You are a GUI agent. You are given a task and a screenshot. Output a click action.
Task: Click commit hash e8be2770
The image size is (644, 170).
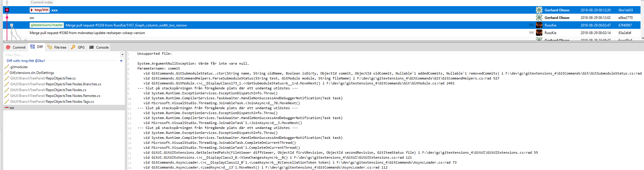tap(625, 18)
